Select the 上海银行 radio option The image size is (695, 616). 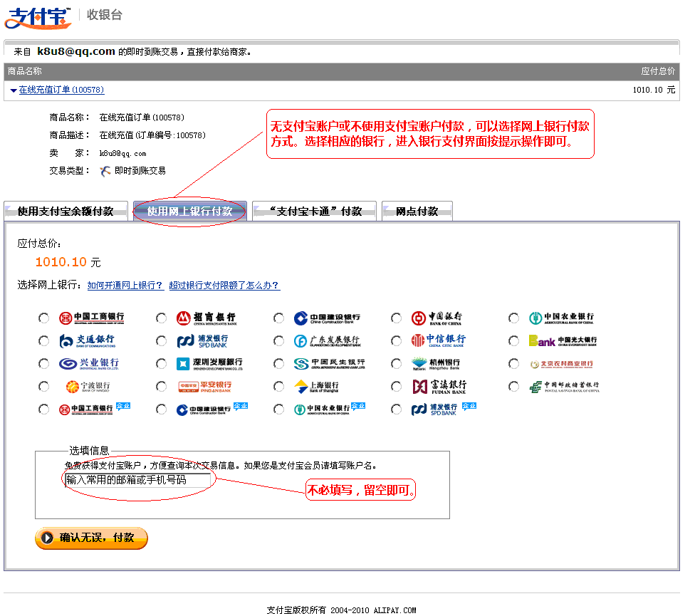279,387
